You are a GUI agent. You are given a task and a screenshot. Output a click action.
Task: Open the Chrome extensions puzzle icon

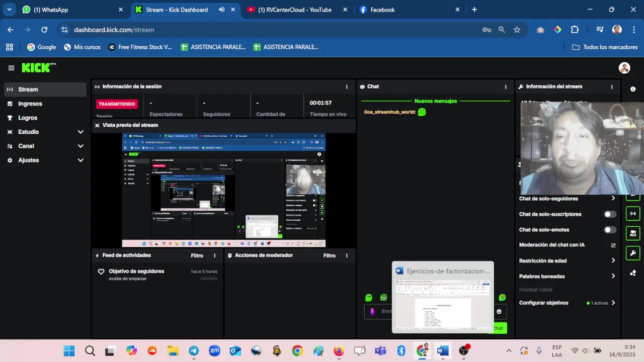point(575,30)
